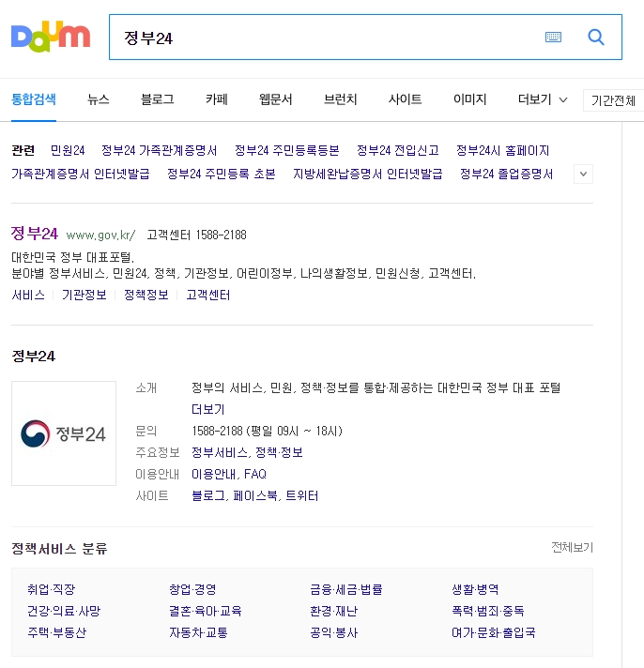Open the 트위터 site link
The height and width of the screenshot is (668, 644).
(x=301, y=496)
